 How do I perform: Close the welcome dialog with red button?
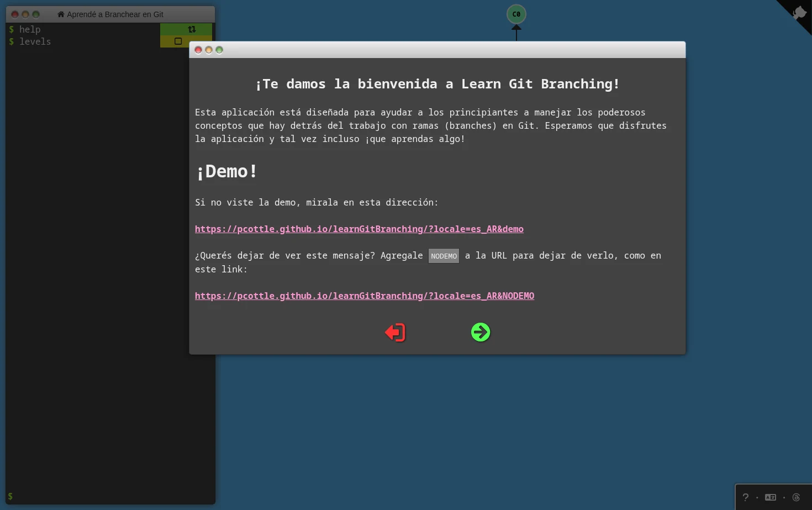198,50
